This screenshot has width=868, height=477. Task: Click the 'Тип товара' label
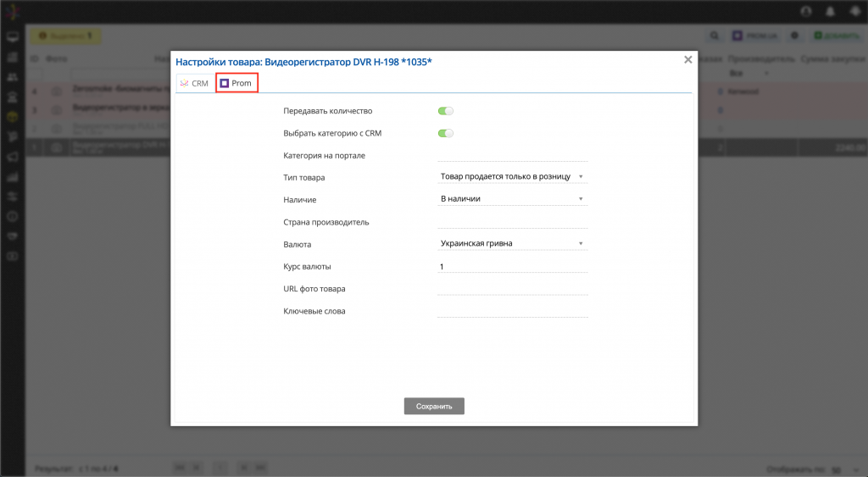(x=304, y=178)
